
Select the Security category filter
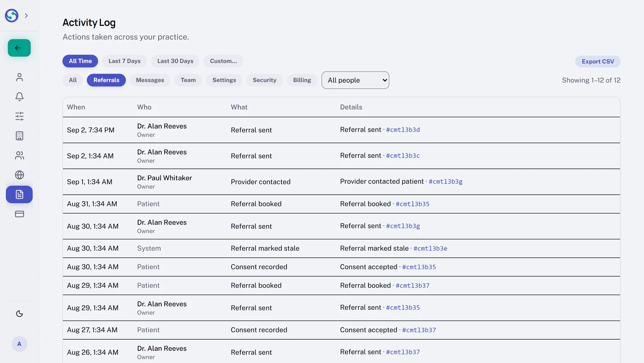point(264,80)
